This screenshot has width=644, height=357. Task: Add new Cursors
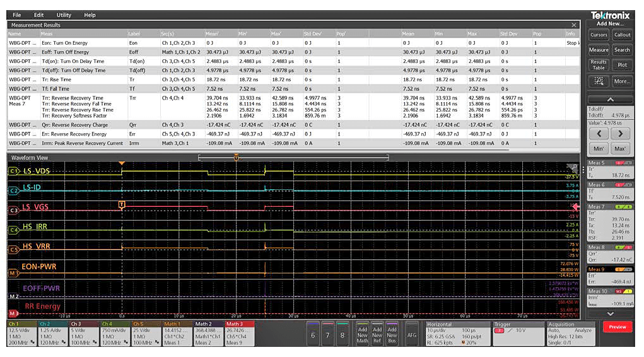coord(599,35)
